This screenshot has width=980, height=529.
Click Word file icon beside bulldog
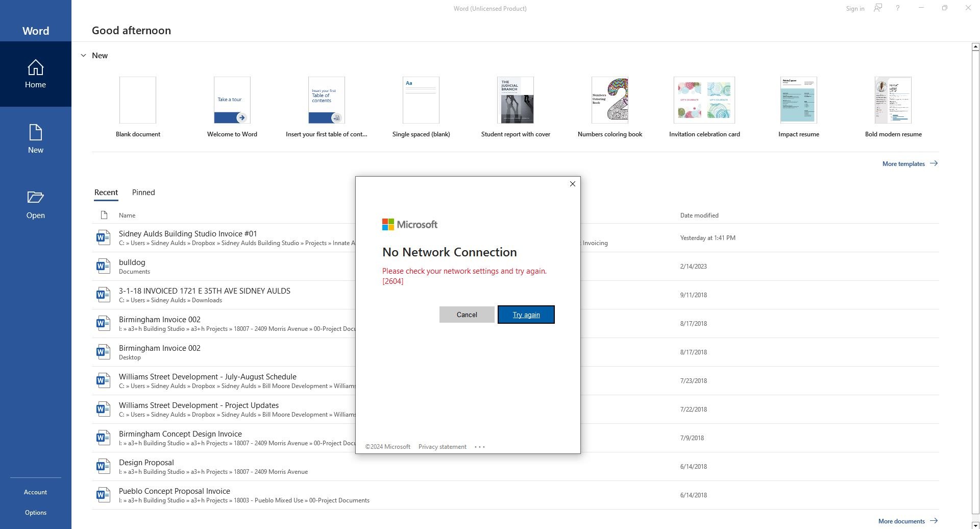[x=103, y=266]
